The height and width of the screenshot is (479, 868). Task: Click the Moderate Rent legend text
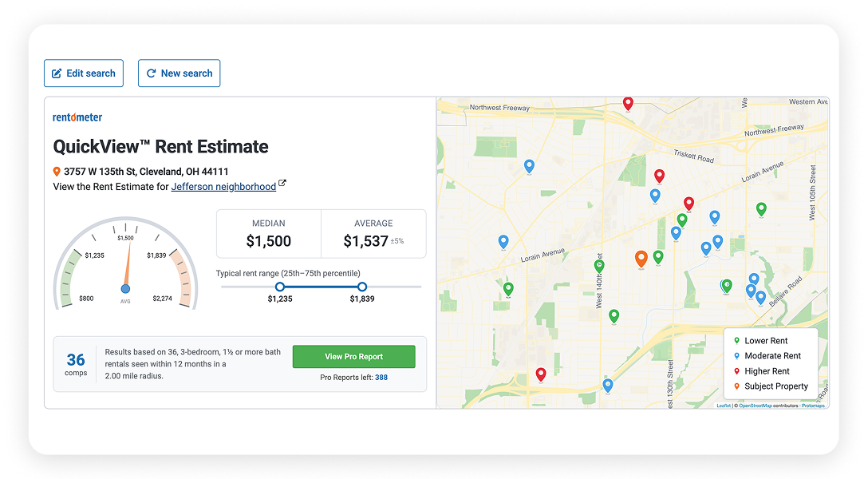pos(773,355)
